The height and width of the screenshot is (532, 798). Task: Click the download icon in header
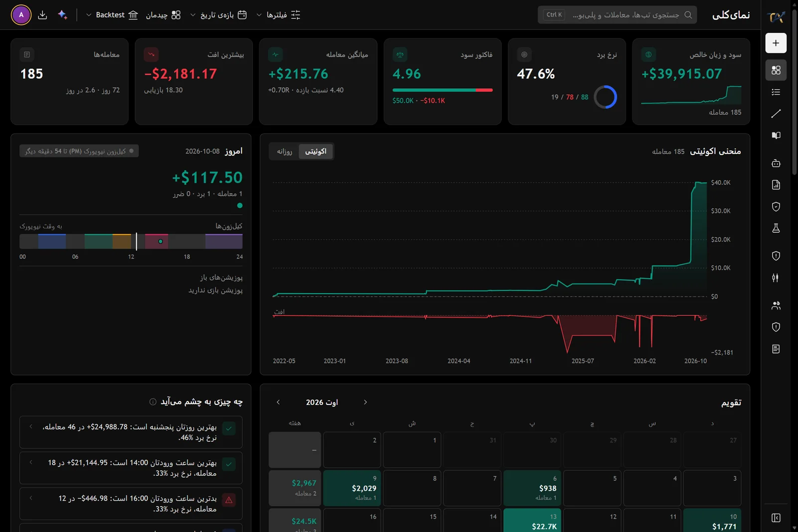(42, 15)
